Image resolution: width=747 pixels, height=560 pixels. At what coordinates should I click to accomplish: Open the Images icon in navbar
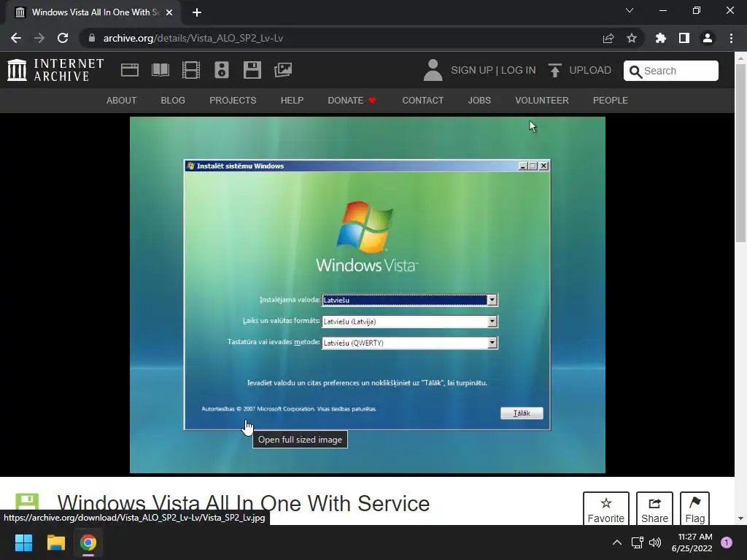pyautogui.click(x=283, y=70)
